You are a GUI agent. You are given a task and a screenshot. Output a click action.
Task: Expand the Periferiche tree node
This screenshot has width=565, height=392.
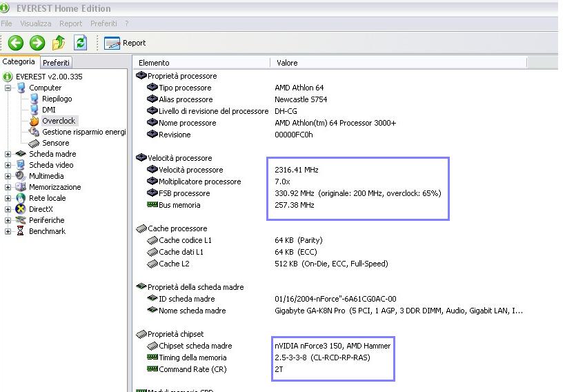(x=8, y=220)
